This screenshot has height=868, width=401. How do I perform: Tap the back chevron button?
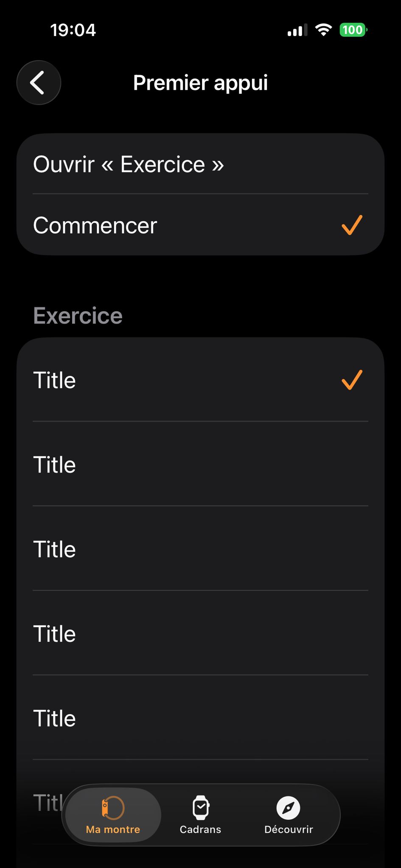[39, 83]
